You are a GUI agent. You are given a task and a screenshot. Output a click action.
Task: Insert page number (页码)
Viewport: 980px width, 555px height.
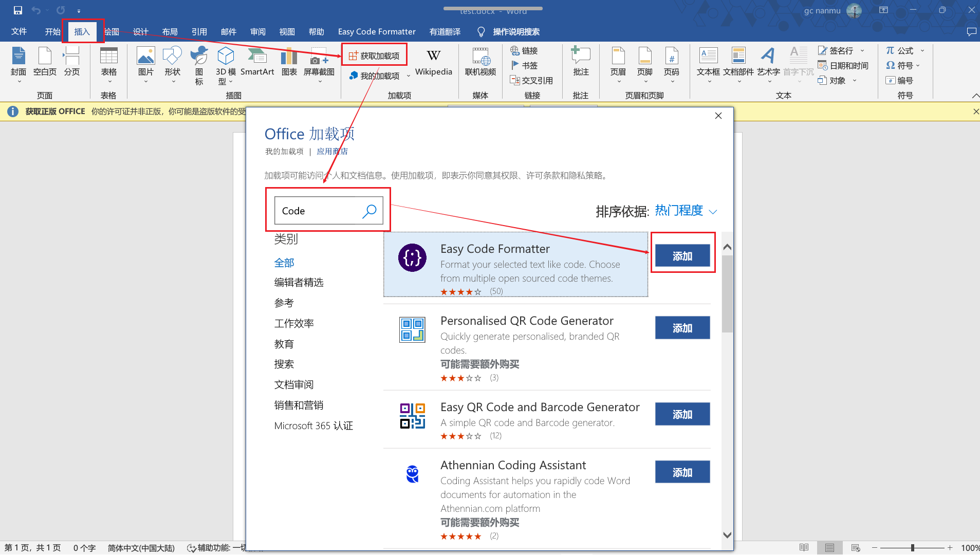coord(672,65)
